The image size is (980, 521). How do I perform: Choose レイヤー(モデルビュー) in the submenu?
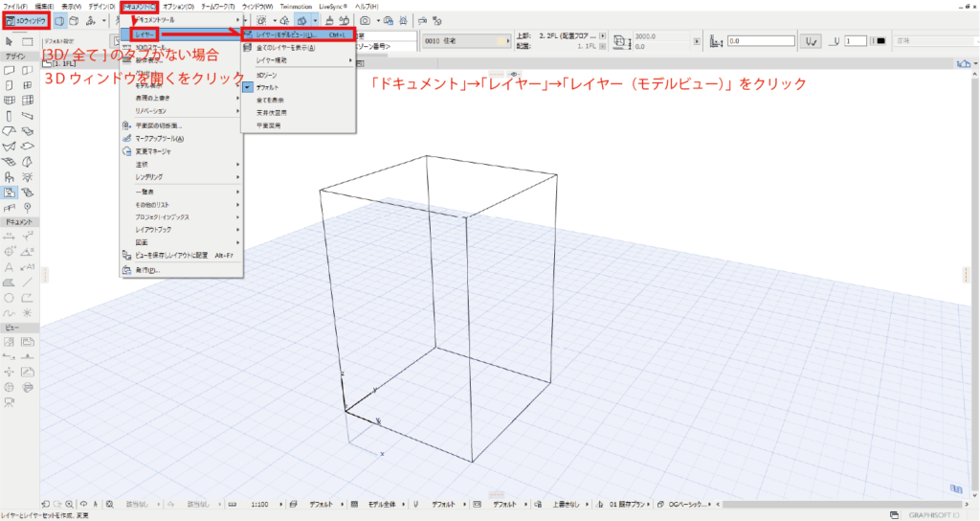coord(299,34)
